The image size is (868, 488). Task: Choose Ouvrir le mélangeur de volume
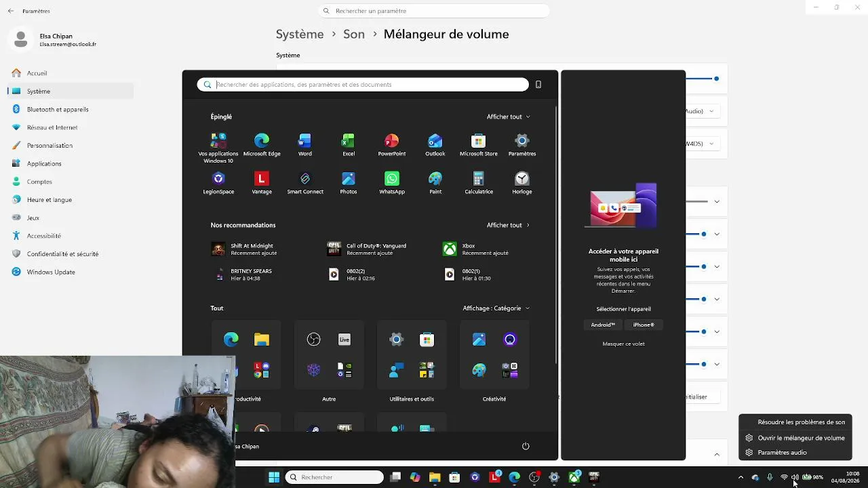(x=795, y=438)
